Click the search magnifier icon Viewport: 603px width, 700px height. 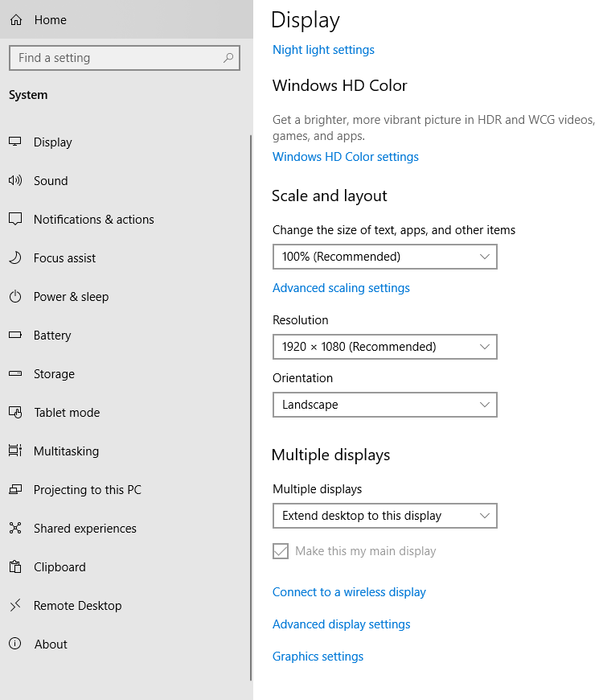228,58
